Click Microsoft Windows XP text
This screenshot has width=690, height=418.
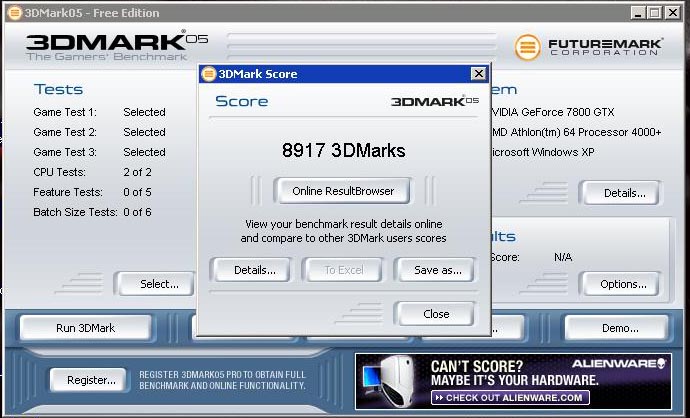point(543,152)
